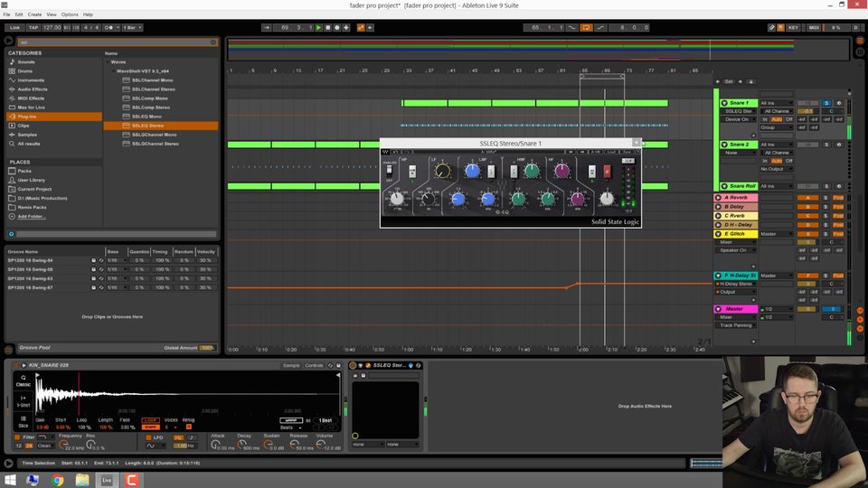Enable the KEY map mode switch
The image size is (868, 488).
pyautogui.click(x=793, y=28)
